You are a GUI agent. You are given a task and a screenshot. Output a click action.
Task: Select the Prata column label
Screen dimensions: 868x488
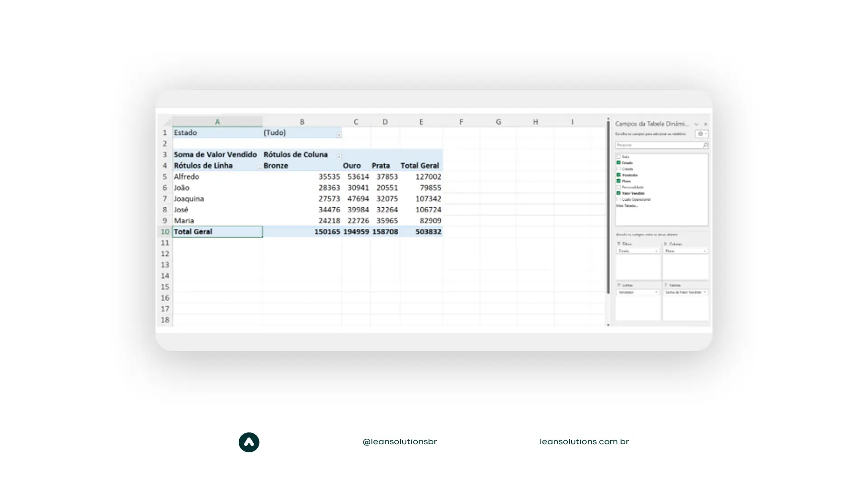click(x=381, y=166)
